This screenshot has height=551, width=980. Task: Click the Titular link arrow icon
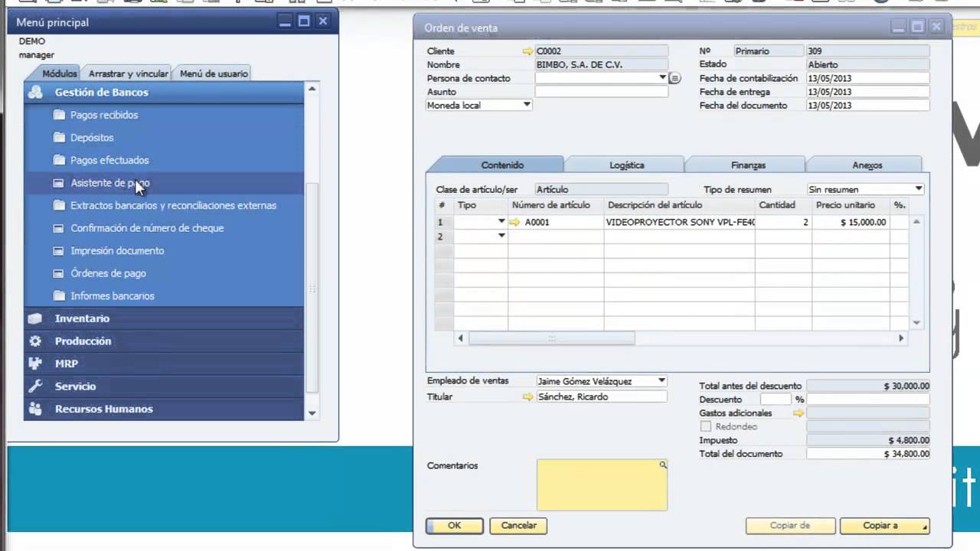528,397
